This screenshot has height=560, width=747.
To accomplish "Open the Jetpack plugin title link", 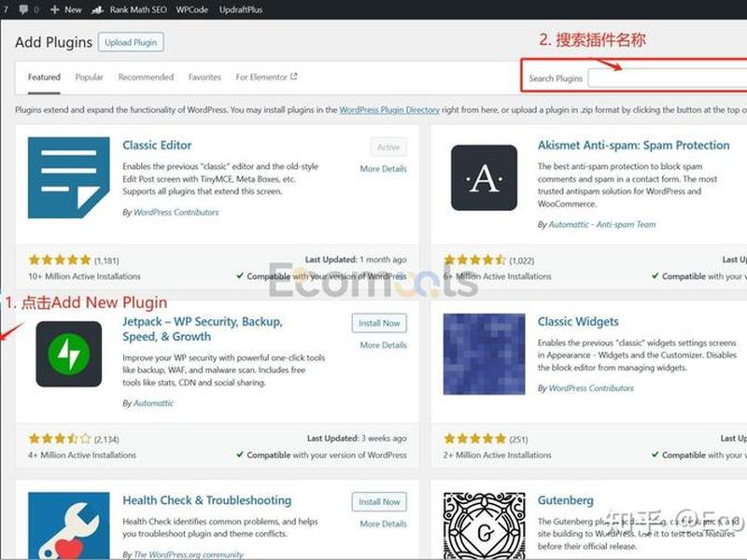I will pos(203,329).
